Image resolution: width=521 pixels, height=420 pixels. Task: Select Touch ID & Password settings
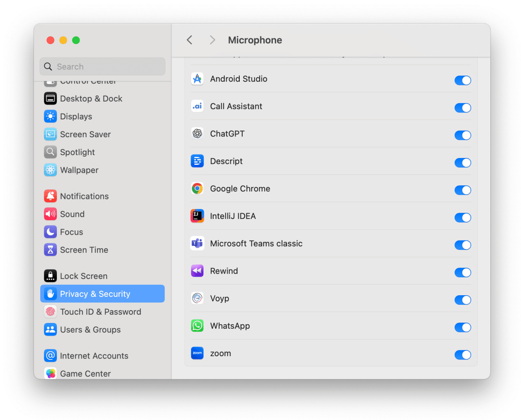pos(100,311)
